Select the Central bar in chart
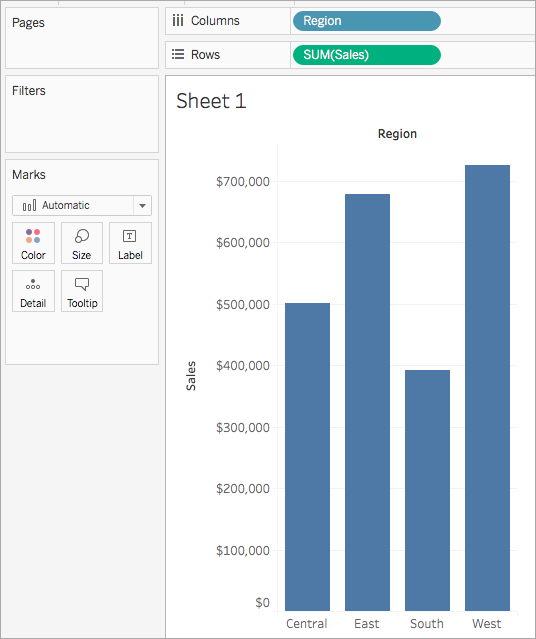536x639 pixels. click(307, 457)
